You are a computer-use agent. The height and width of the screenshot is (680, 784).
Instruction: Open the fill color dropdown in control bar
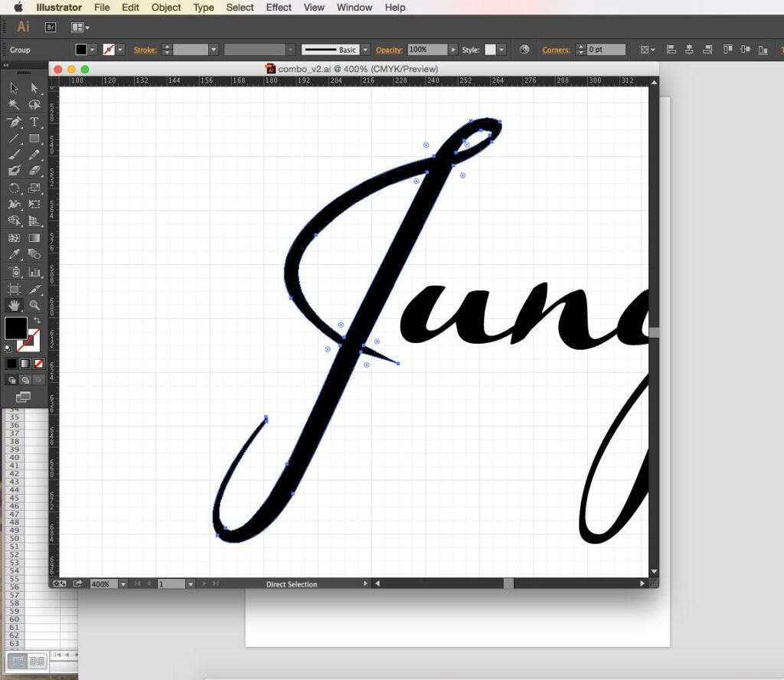93,50
